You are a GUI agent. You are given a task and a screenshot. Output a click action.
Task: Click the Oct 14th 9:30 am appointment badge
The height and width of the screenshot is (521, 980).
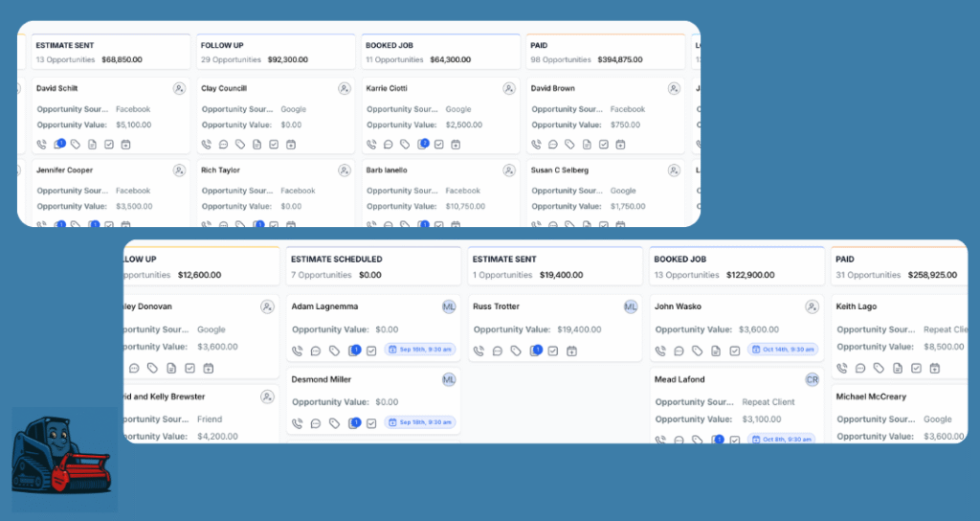[x=784, y=351]
